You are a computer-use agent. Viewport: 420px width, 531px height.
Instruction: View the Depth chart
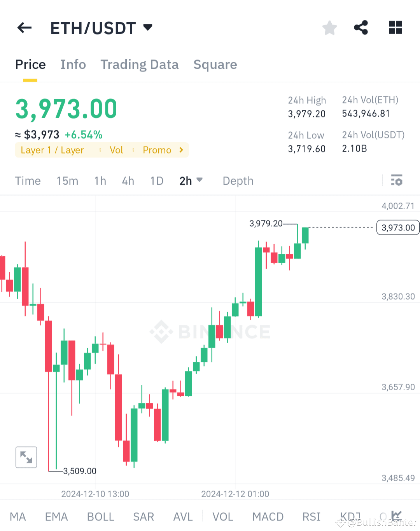[x=238, y=180]
